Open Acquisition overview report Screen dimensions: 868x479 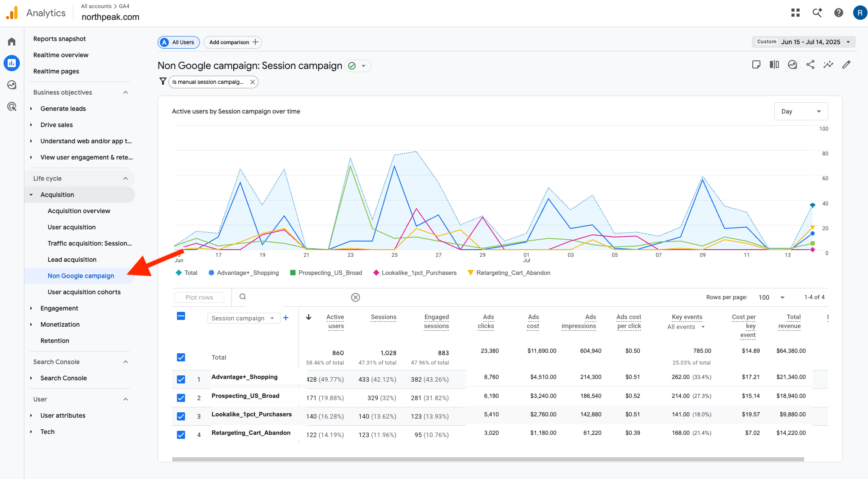click(79, 211)
